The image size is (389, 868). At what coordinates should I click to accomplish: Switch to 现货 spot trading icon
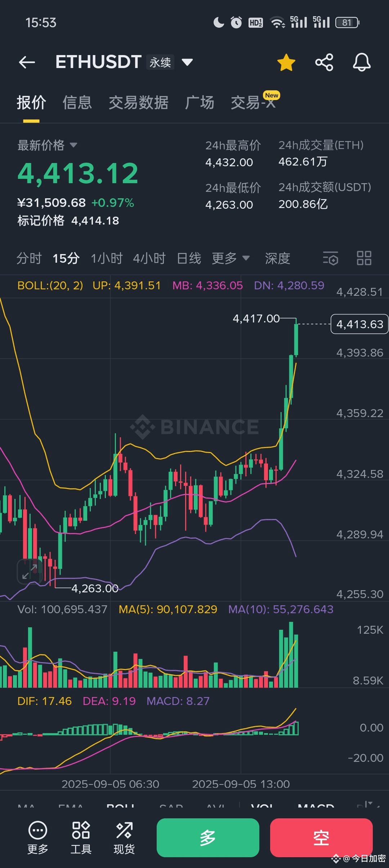(124, 837)
